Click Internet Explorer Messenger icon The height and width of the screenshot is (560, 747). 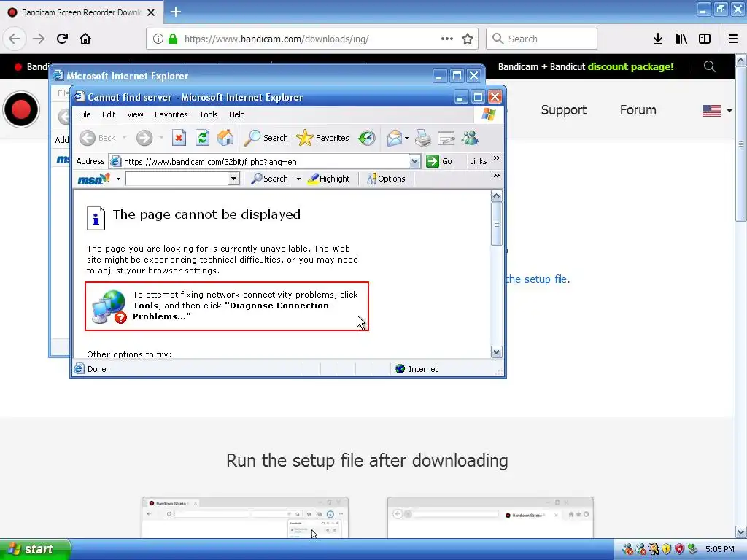(x=471, y=138)
